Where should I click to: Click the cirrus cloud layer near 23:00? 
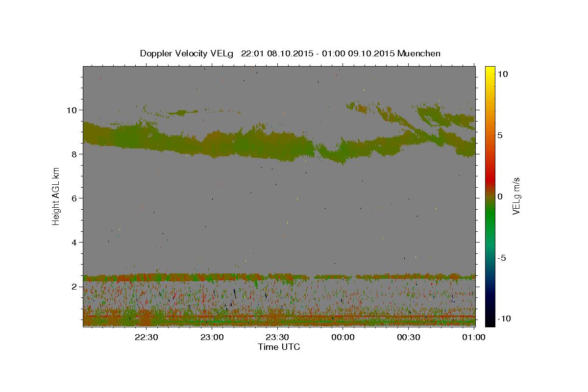click(212, 143)
